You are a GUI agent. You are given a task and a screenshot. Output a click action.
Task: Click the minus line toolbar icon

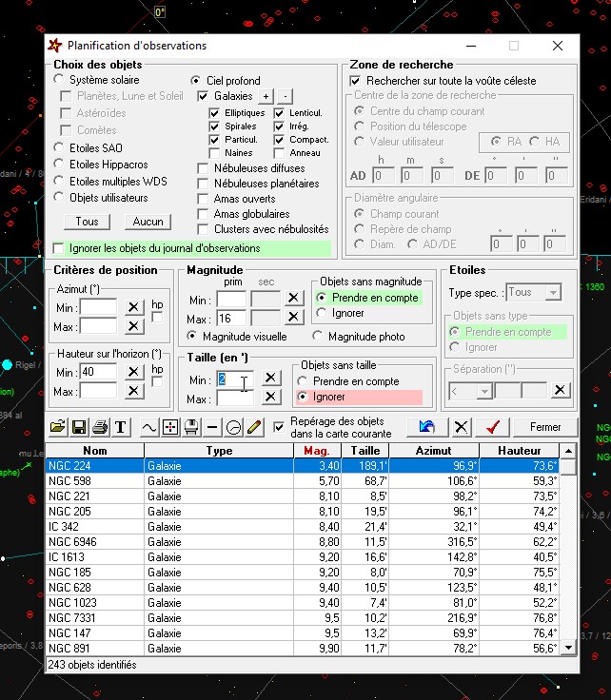coord(212,427)
